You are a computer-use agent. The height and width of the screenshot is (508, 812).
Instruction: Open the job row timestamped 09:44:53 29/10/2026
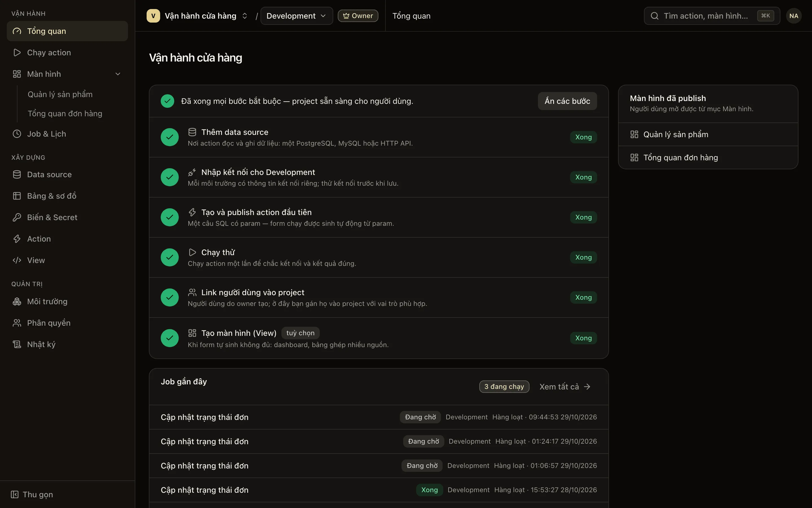click(378, 417)
